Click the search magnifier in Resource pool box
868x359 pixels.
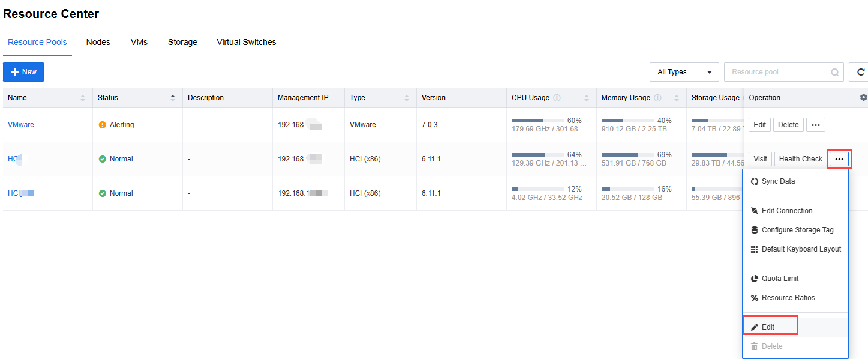(834, 72)
